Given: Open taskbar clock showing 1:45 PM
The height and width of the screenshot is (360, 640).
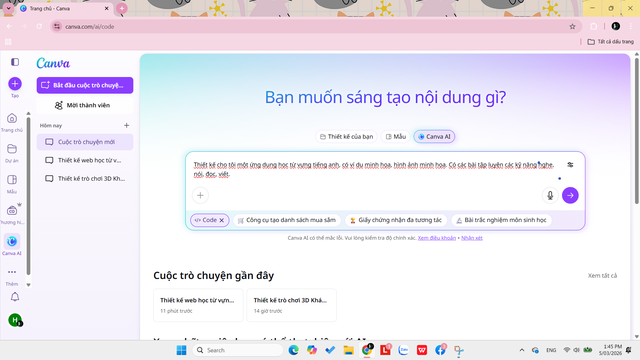Looking at the screenshot, I should click(x=610, y=350).
